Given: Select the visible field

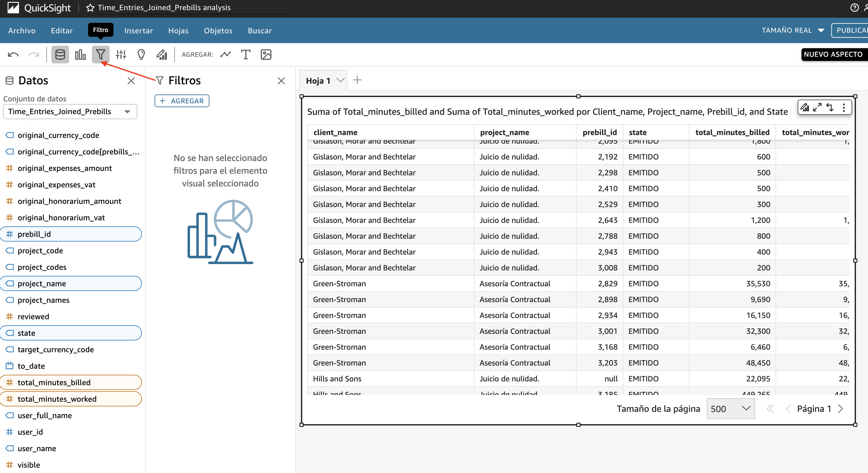Looking at the screenshot, I should tap(71, 465).
